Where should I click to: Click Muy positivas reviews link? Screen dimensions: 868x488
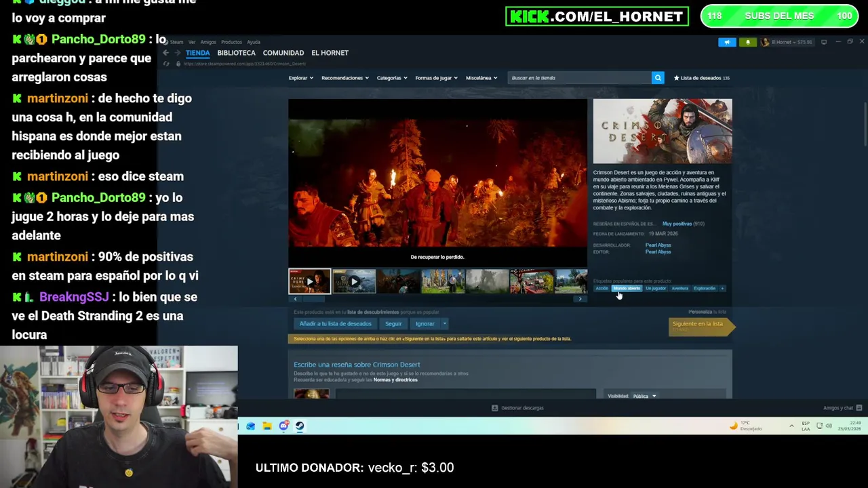pyautogui.click(x=677, y=224)
